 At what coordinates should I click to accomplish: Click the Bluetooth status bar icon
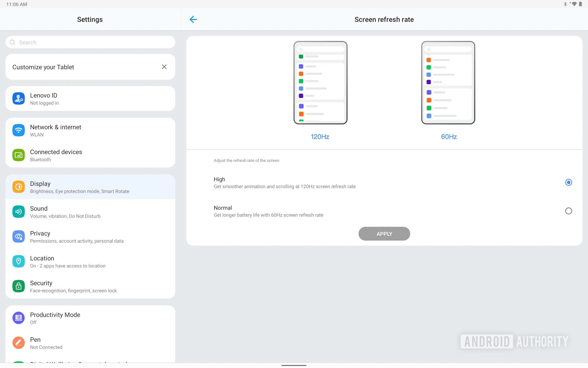pos(565,4)
